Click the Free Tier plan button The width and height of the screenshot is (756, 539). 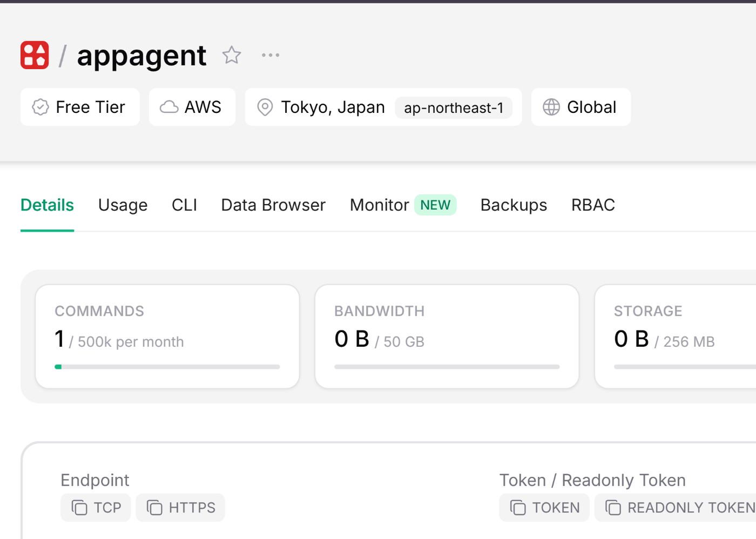tap(80, 107)
